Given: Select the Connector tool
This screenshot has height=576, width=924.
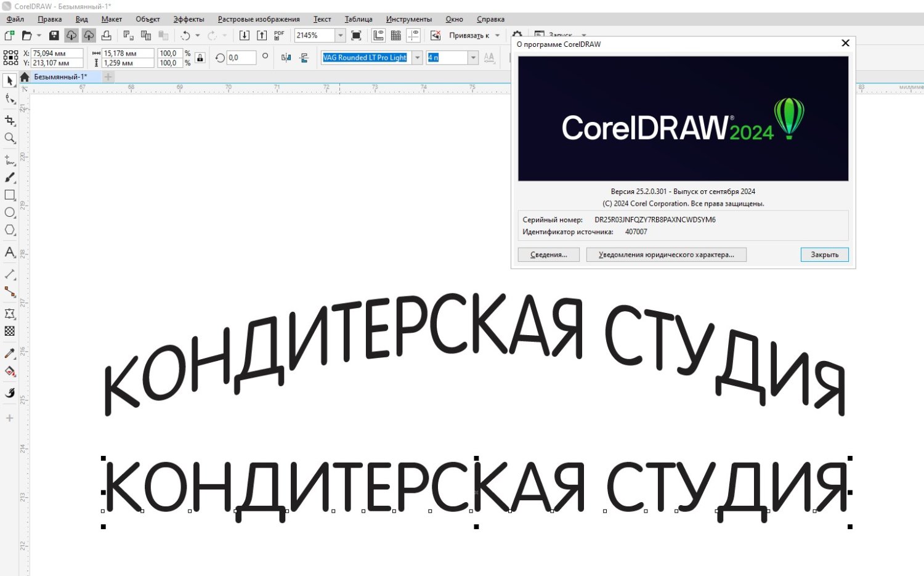Looking at the screenshot, I should click(10, 291).
